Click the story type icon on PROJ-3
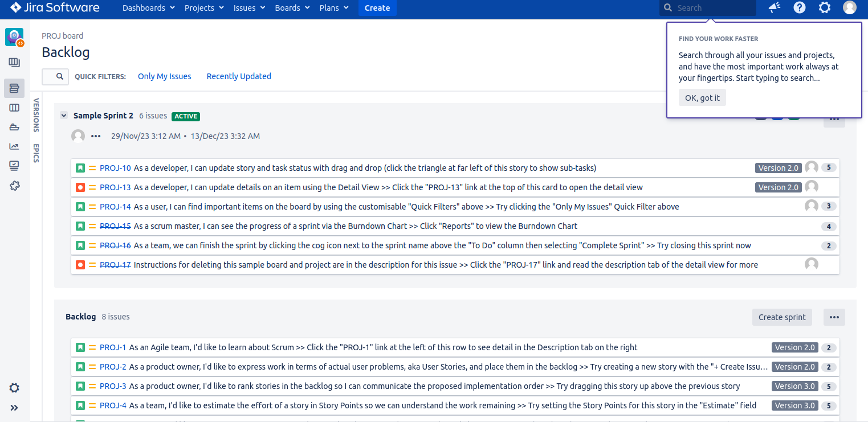 click(80, 386)
